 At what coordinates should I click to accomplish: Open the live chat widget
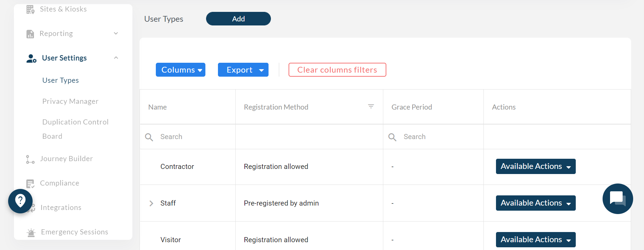618,199
